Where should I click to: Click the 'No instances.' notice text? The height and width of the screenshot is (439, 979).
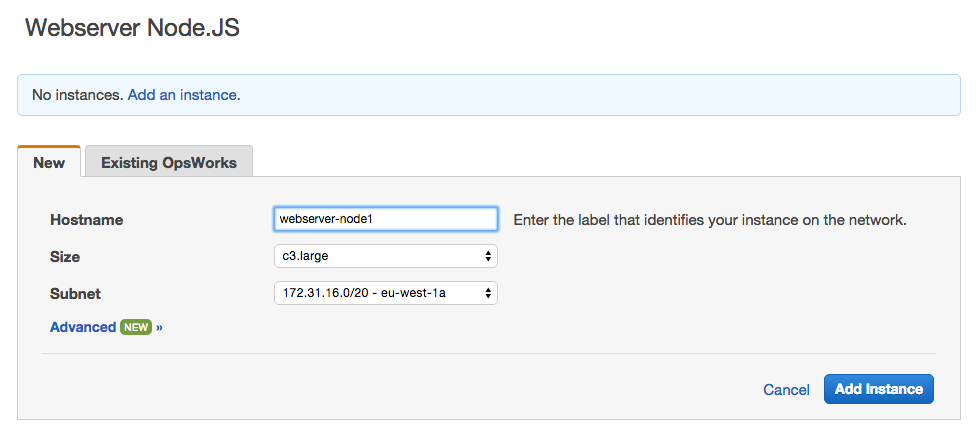pos(77,95)
